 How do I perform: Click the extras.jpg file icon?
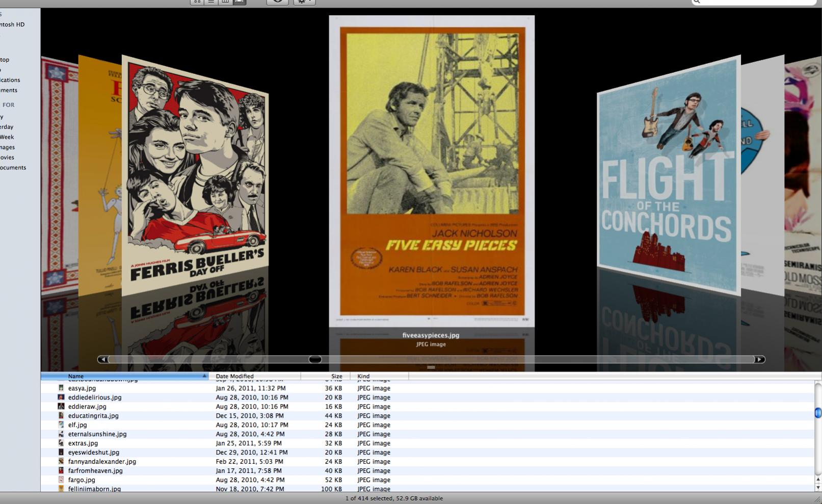61,443
